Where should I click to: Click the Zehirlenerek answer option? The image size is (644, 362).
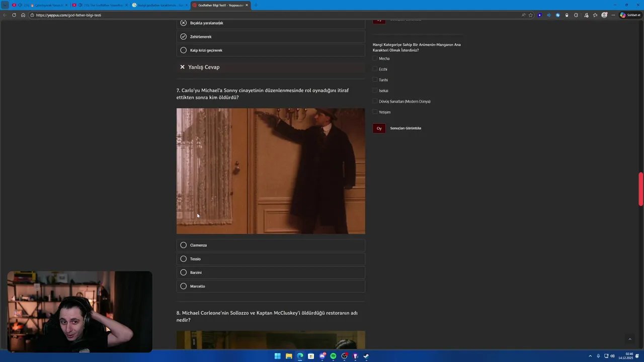pos(271,37)
